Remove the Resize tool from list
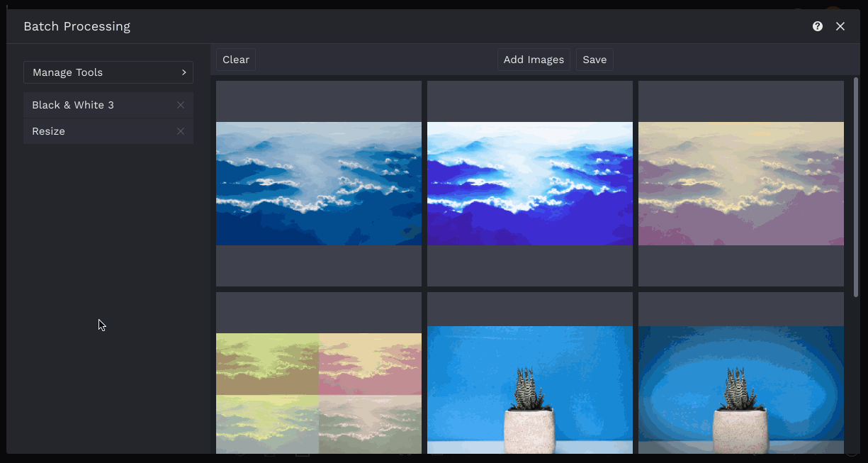This screenshot has width=868, height=463. pos(181,131)
